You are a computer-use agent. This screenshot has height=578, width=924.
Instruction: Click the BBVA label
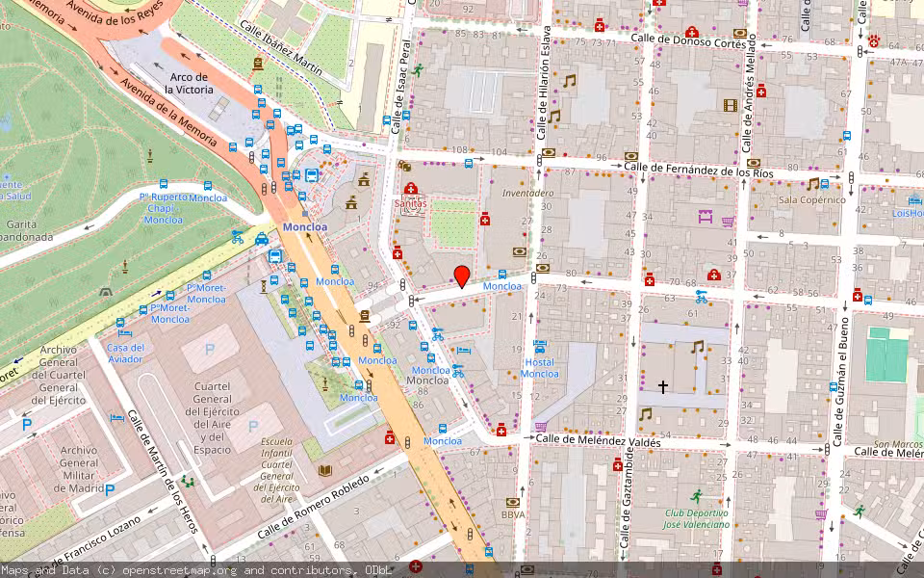click(513, 514)
